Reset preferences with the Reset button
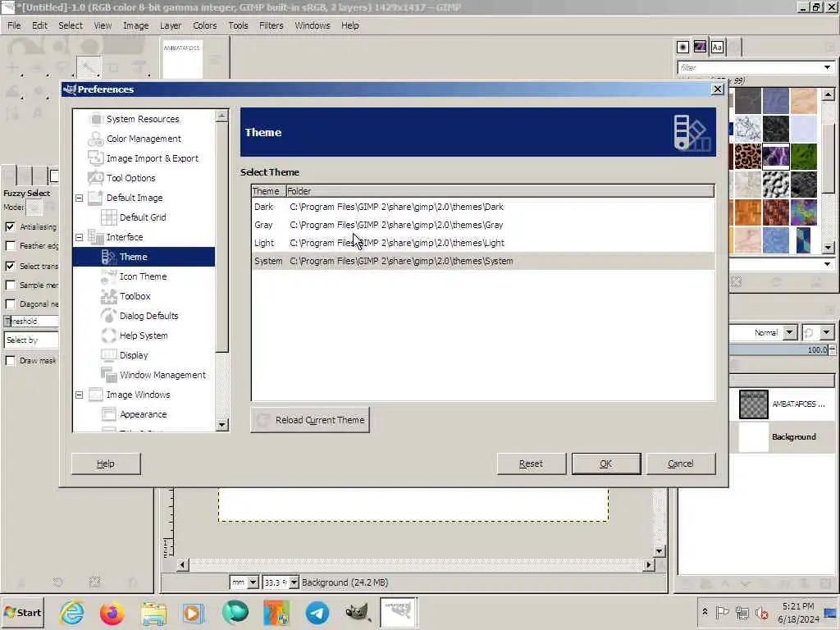 pyautogui.click(x=531, y=464)
